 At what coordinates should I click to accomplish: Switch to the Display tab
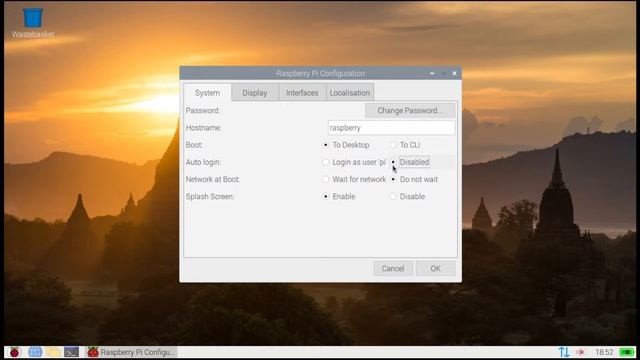click(x=255, y=93)
